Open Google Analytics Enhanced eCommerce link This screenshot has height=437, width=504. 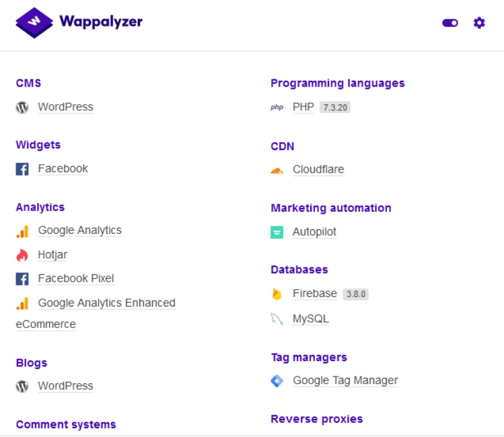[96, 313]
